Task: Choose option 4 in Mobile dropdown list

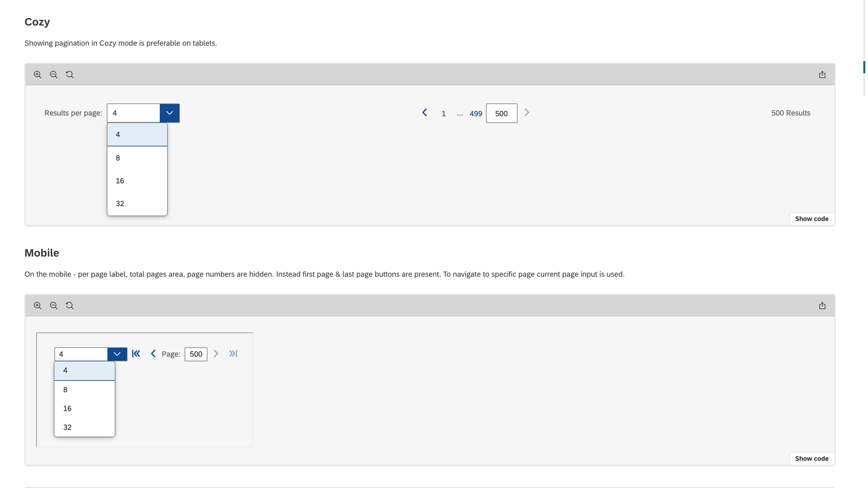Action: click(x=85, y=371)
